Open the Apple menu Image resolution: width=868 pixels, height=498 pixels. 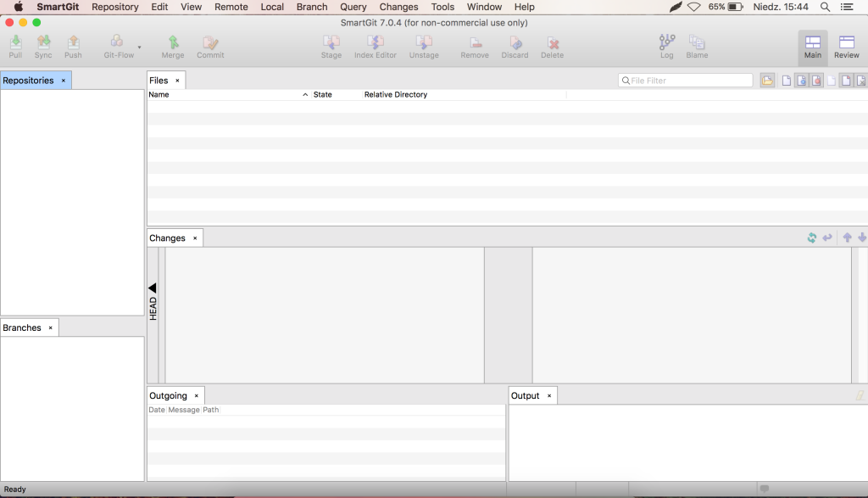(x=19, y=7)
